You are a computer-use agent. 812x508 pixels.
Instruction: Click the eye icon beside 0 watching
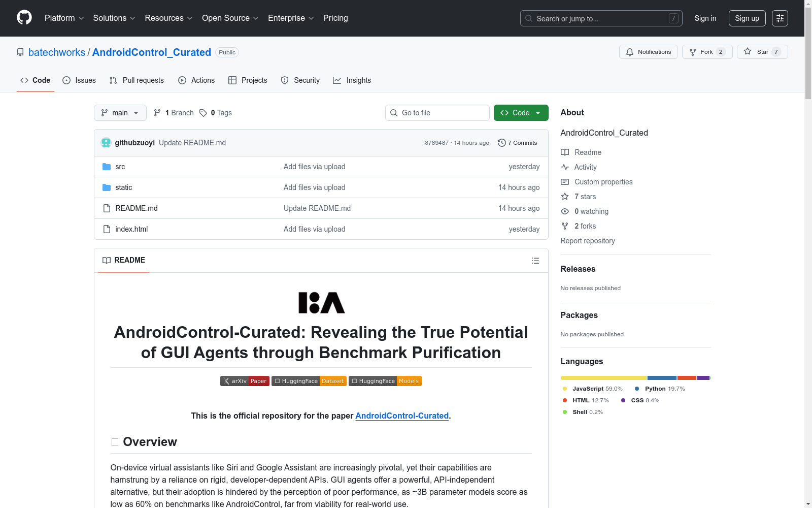[x=565, y=211]
